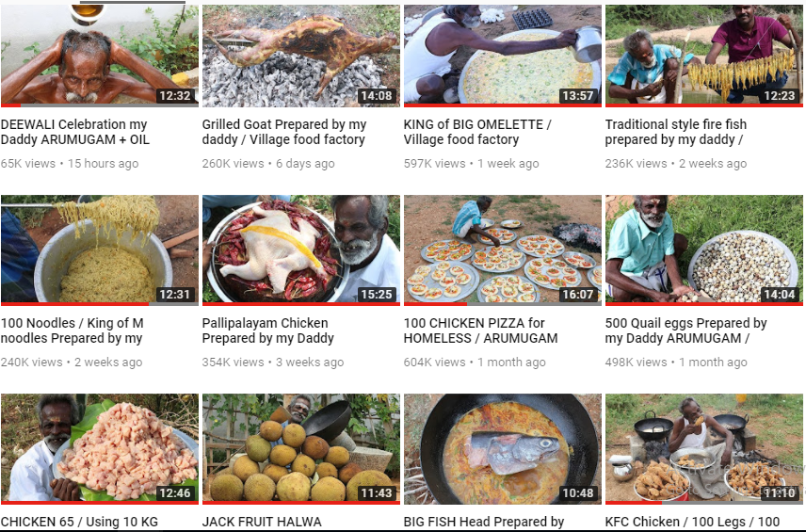Click the JACK FRUIT HALWA title
This screenshot has height=532, width=806.
[262, 522]
